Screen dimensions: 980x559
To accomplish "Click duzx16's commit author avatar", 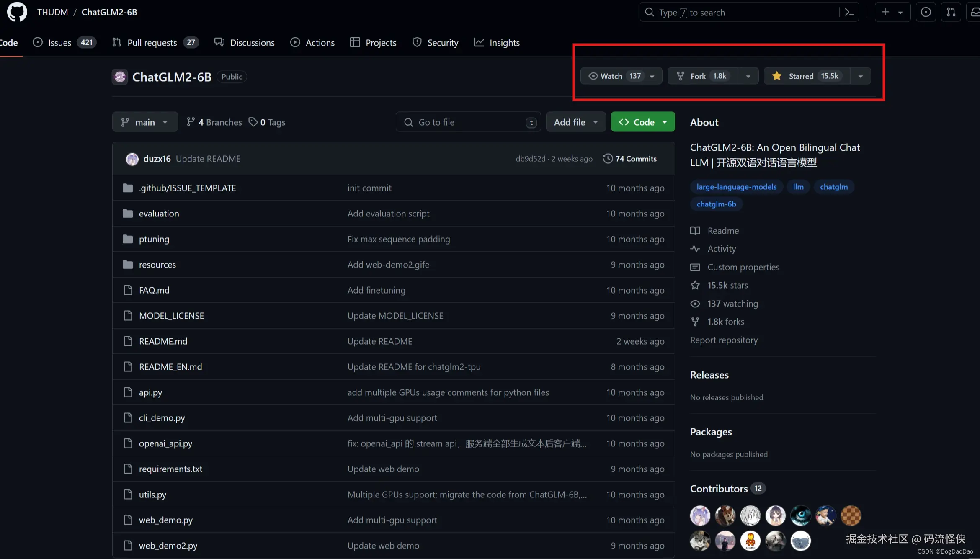I will (132, 159).
